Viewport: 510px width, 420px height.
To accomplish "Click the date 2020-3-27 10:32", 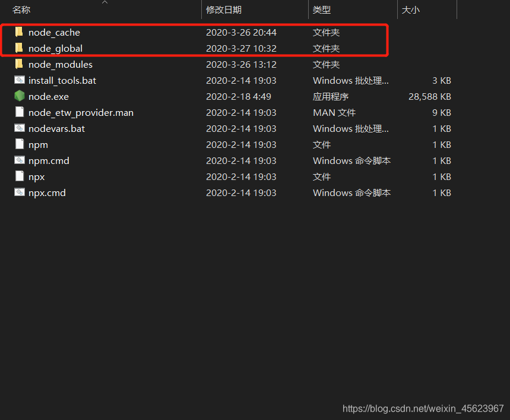I will click(x=241, y=49).
